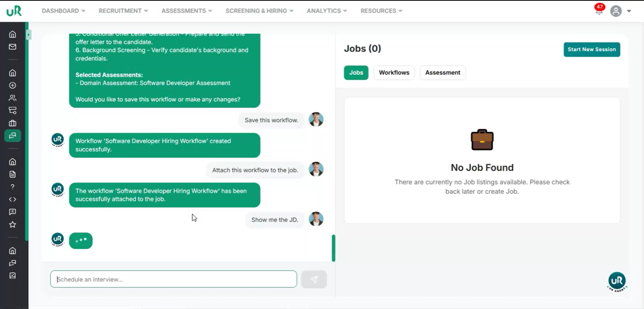The image size is (644, 309).
Task: Click the plus circle icon in sidebar
Action: 13,85
